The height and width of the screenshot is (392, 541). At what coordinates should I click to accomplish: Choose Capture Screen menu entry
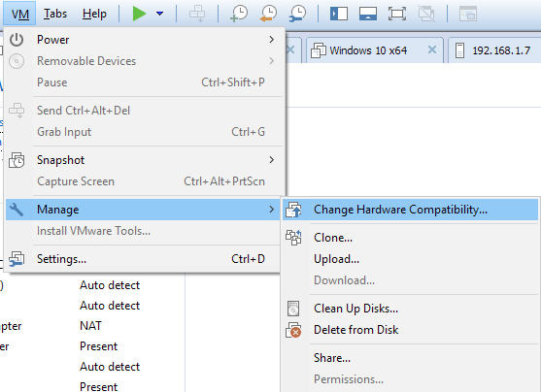[x=144, y=181]
